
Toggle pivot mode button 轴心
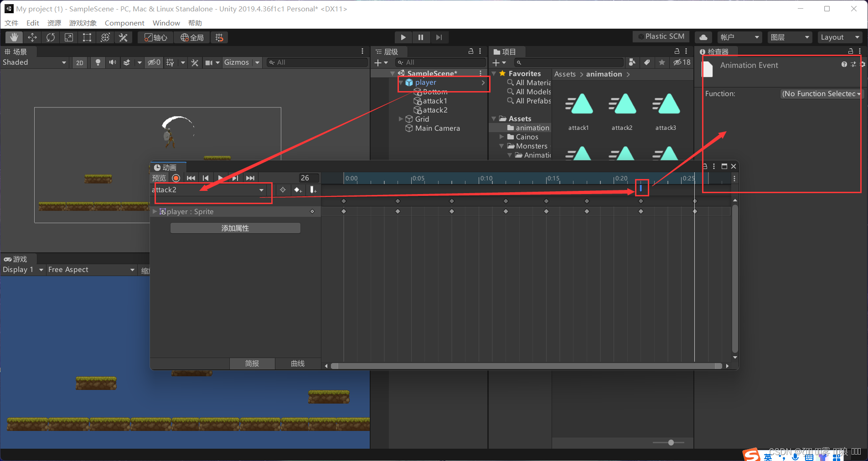click(155, 37)
